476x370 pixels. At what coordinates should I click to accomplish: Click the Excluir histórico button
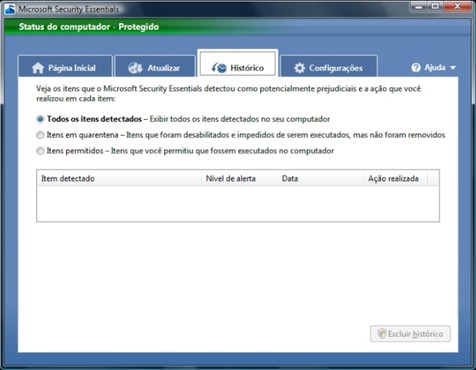[x=410, y=334]
